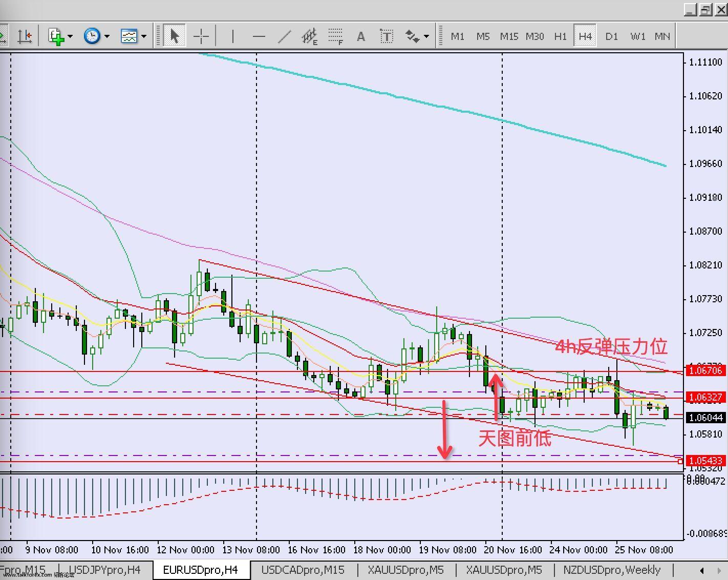728x580 pixels.
Task: Switch chart to M30 timeframe
Action: [535, 36]
